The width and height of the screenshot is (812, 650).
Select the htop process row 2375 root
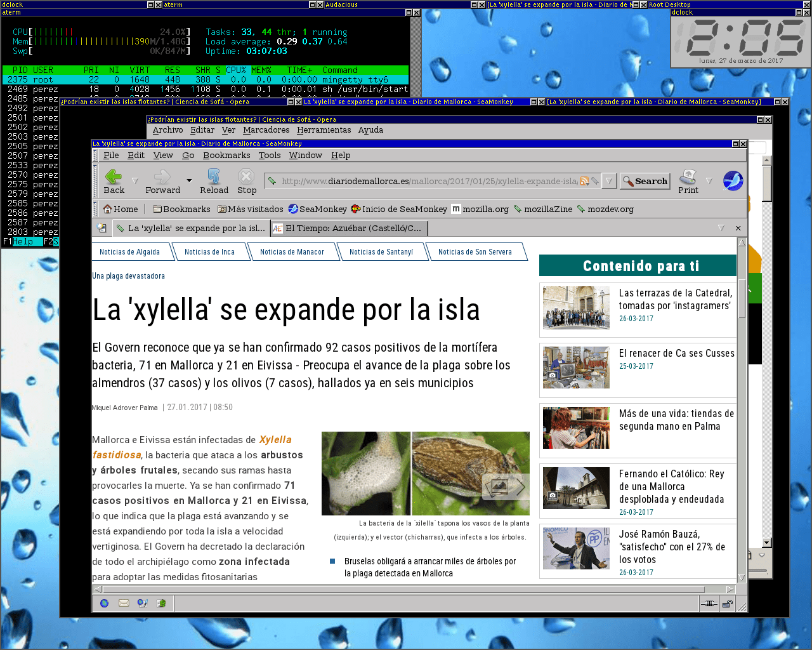coord(206,79)
